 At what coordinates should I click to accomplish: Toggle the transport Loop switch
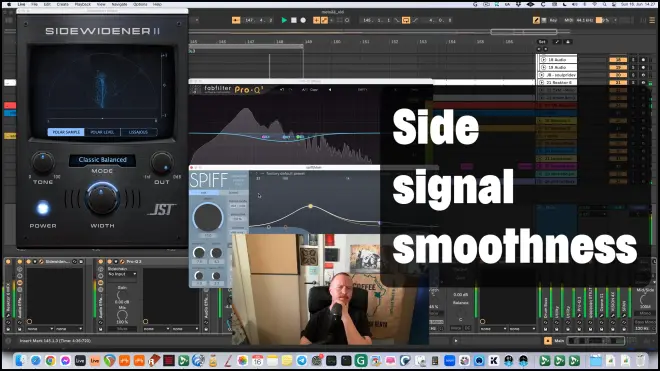(x=406, y=20)
